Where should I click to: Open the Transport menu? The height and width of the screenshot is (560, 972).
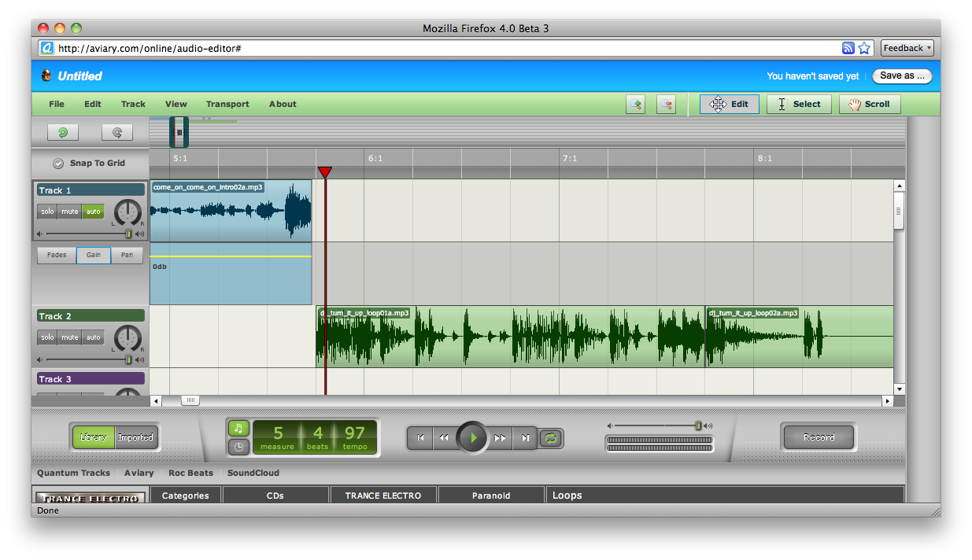[x=227, y=104]
